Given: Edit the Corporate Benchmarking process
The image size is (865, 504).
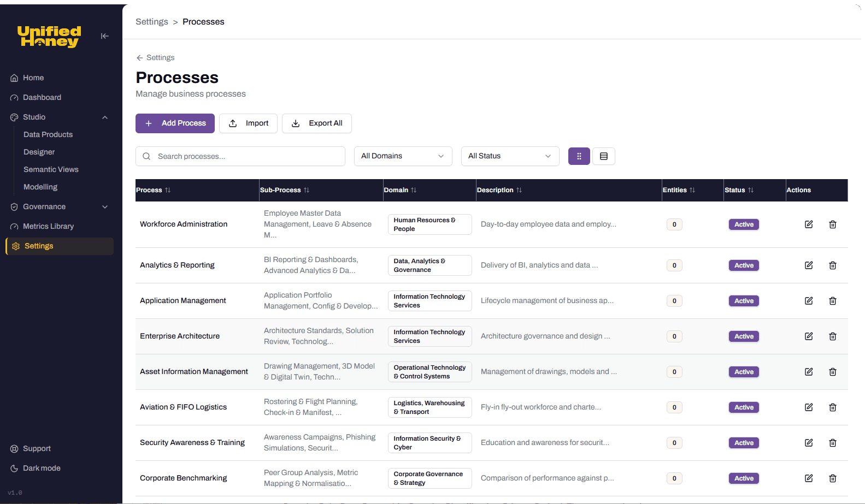Looking at the screenshot, I should tap(809, 478).
